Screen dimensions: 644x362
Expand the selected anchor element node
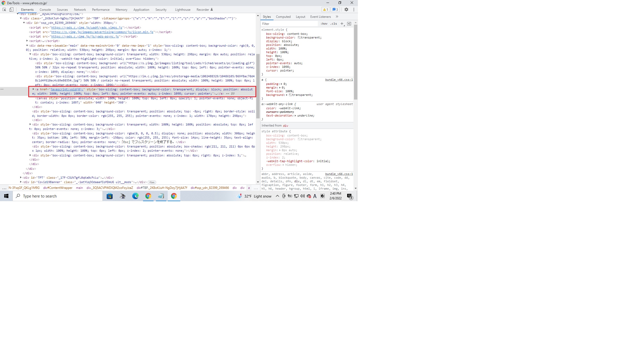pyautogui.click(x=33, y=89)
